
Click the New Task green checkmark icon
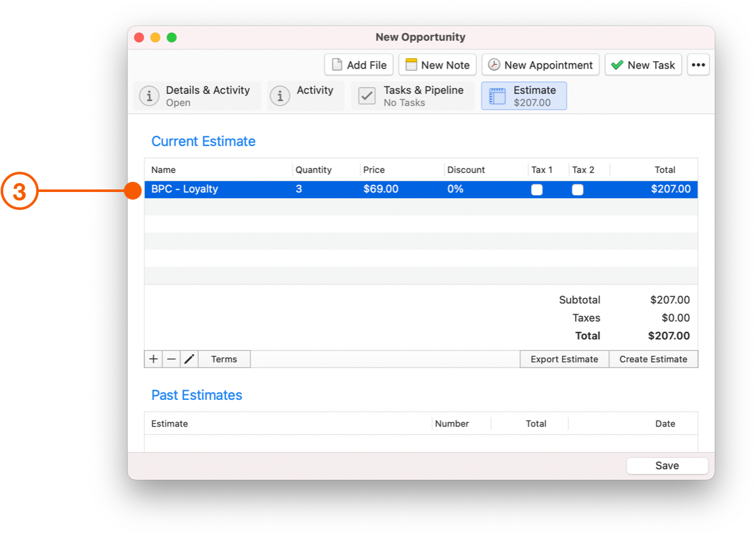pyautogui.click(x=617, y=65)
